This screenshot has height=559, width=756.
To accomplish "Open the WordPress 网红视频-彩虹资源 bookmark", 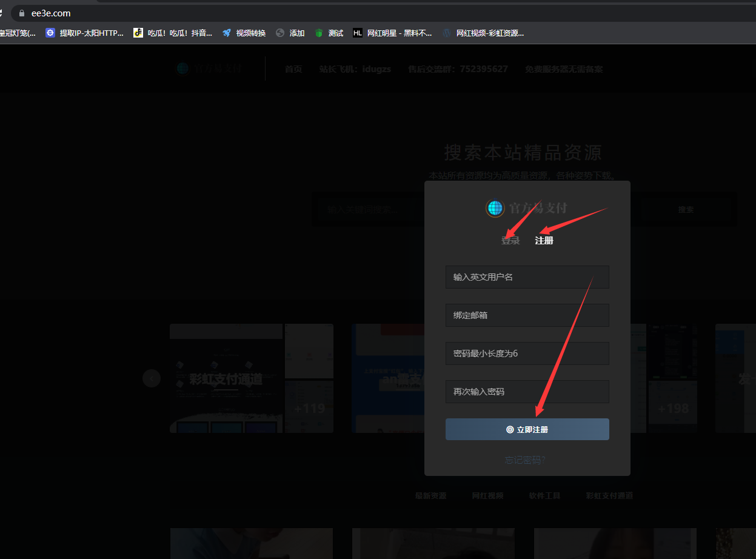I will (x=447, y=33).
